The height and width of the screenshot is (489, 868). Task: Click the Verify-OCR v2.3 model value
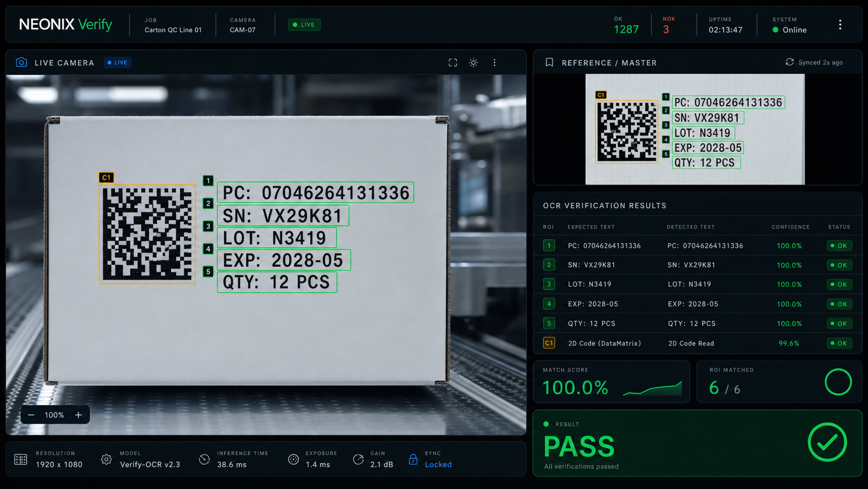(150, 465)
